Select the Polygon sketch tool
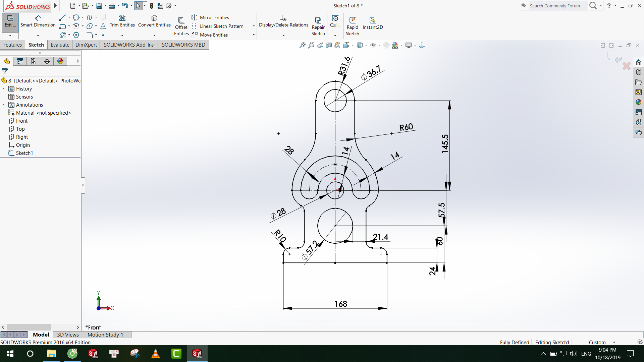 click(x=76, y=35)
